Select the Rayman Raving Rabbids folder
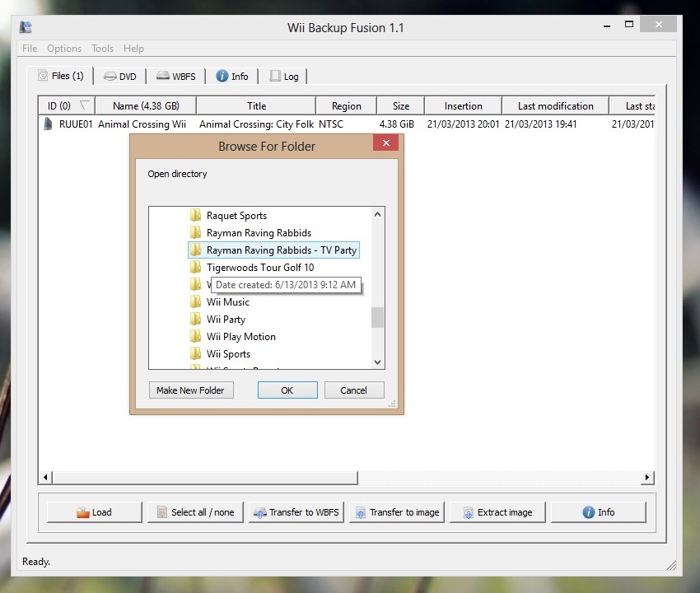The image size is (700, 593). click(259, 233)
